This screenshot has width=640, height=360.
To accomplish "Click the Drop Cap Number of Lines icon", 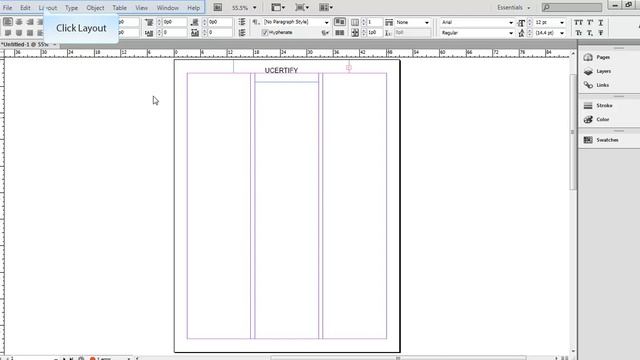I will pyautogui.click(x=149, y=33).
